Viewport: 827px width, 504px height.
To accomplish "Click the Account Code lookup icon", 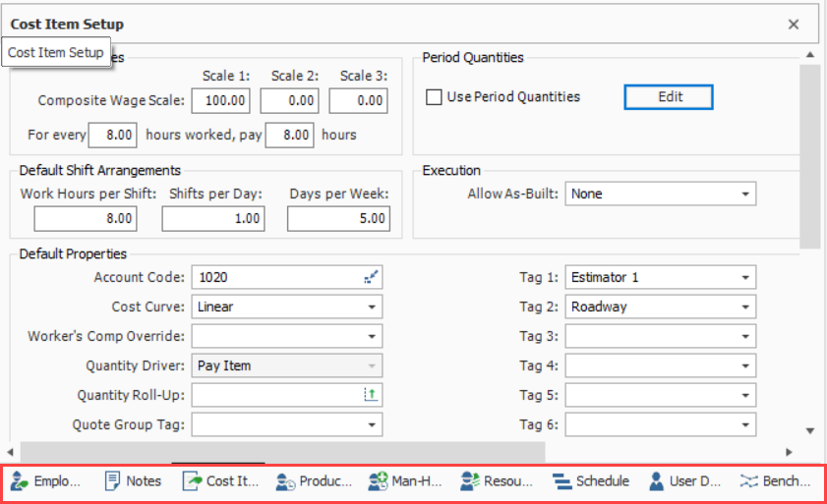I will 372,277.
